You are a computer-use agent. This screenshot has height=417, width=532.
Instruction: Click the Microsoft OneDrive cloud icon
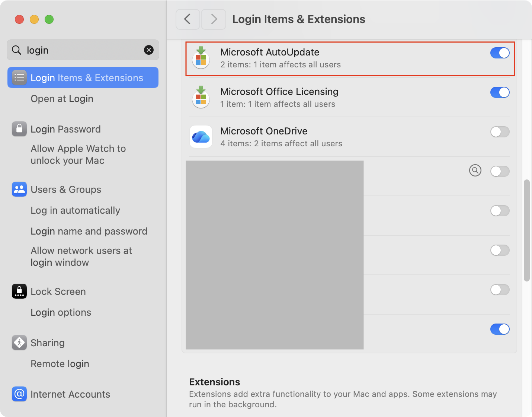coord(201,137)
